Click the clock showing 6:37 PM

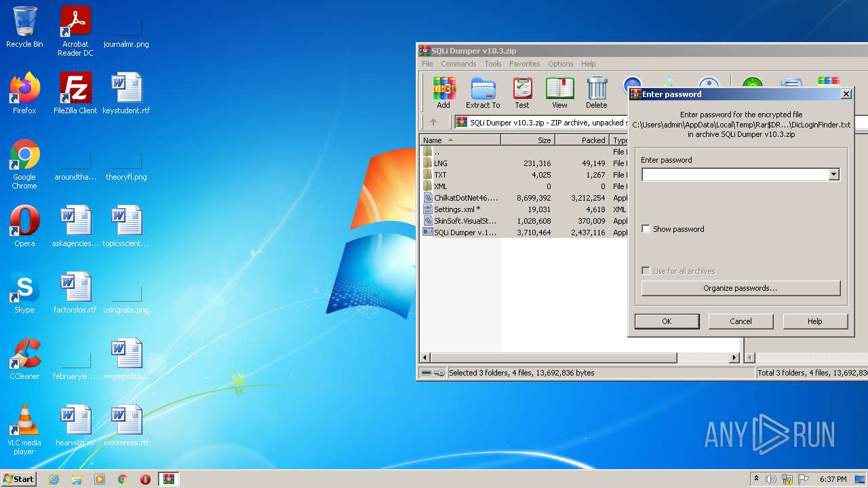pyautogui.click(x=833, y=479)
